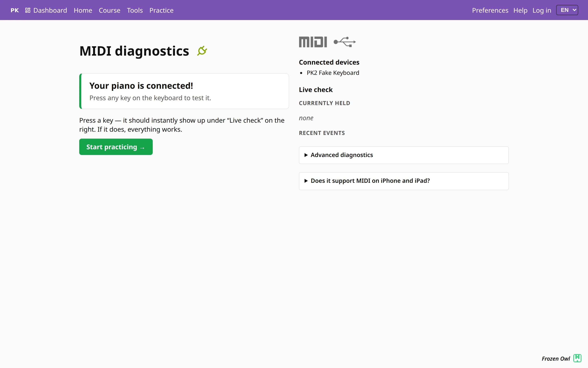Click the 'Your piano is connected!' heading

click(141, 86)
